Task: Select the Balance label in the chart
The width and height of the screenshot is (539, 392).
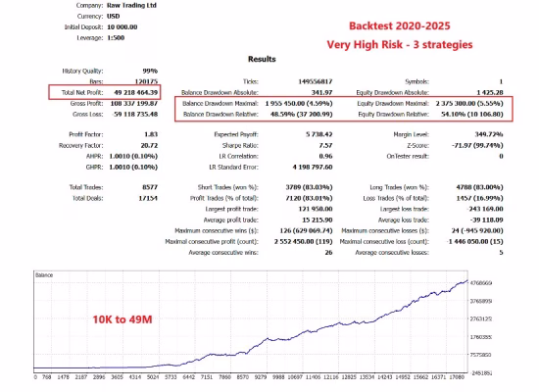Action: point(44,275)
